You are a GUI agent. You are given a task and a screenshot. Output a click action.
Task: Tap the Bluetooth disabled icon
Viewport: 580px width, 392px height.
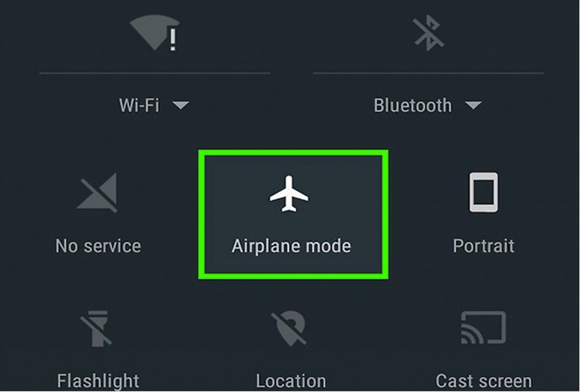[428, 33]
